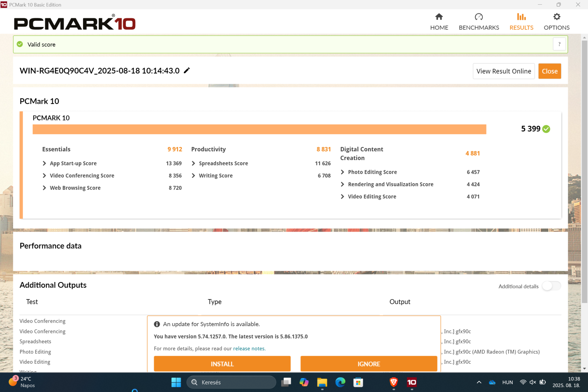Open the release notes link
The width and height of the screenshot is (588, 392).
(x=249, y=348)
